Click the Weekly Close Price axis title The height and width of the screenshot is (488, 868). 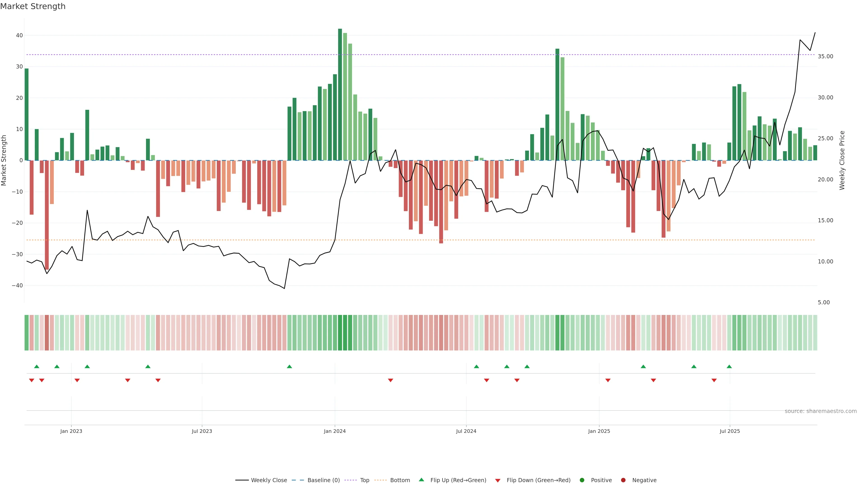pos(842,160)
